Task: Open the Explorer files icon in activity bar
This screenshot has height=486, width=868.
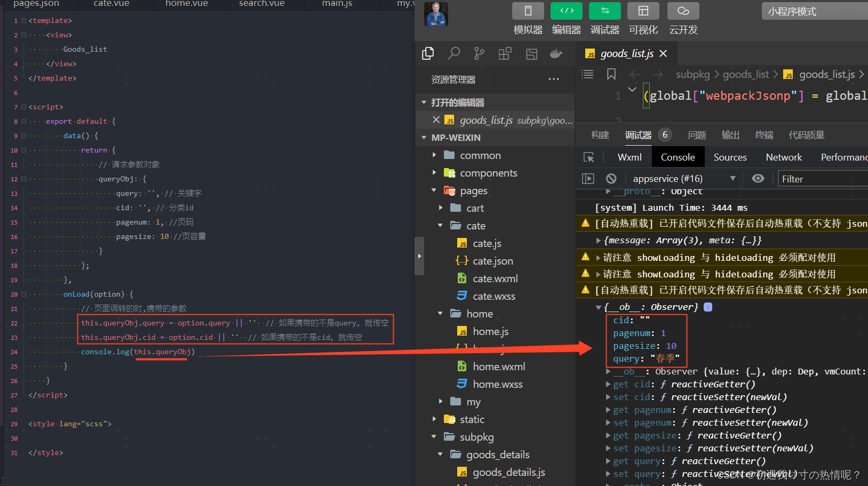Action: point(428,53)
